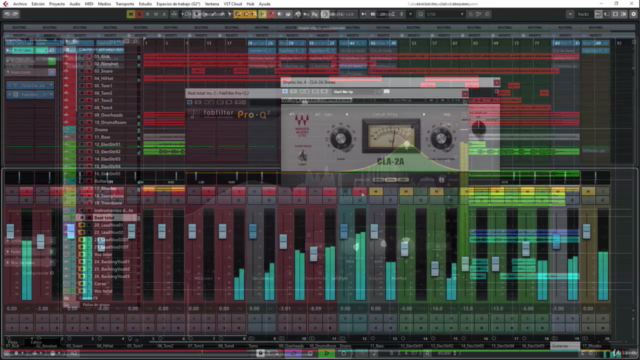Deactivate all solo states with red S button
The width and height of the screenshot is (640, 360).
(x=139, y=14)
